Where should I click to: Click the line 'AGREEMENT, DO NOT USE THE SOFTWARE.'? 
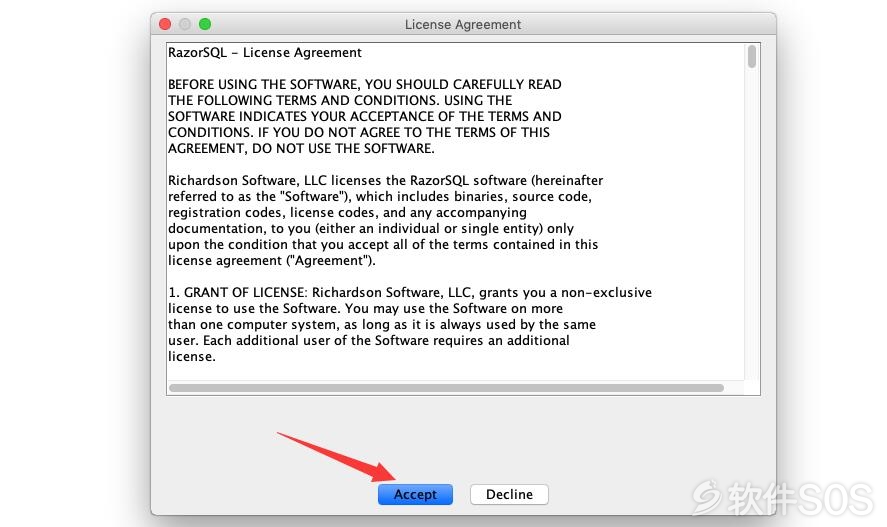(302, 148)
